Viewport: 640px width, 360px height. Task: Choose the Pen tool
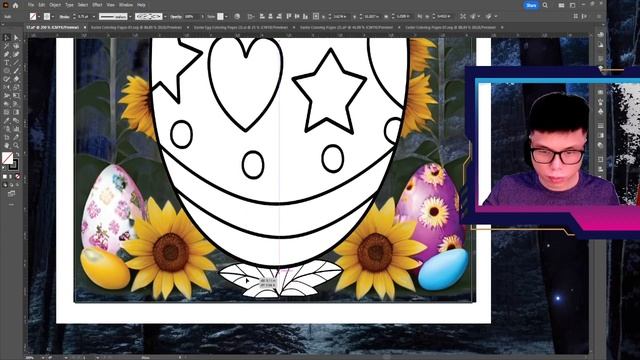[7, 54]
